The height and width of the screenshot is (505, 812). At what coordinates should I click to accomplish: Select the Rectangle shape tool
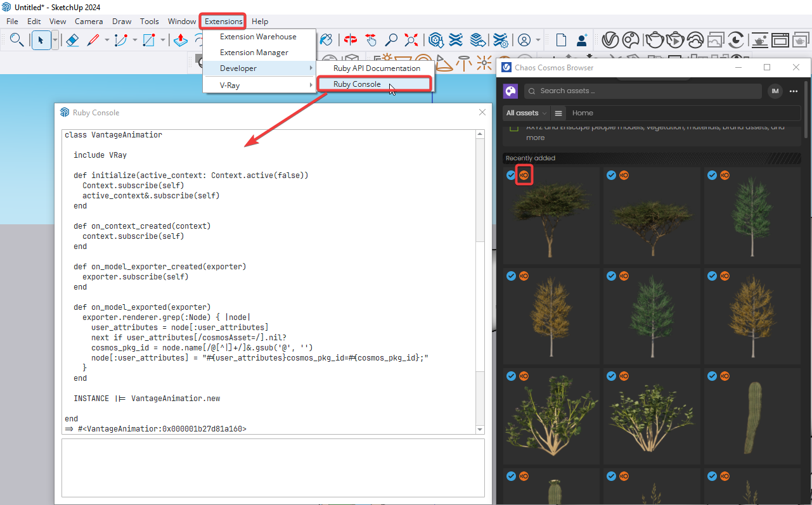pyautogui.click(x=149, y=40)
